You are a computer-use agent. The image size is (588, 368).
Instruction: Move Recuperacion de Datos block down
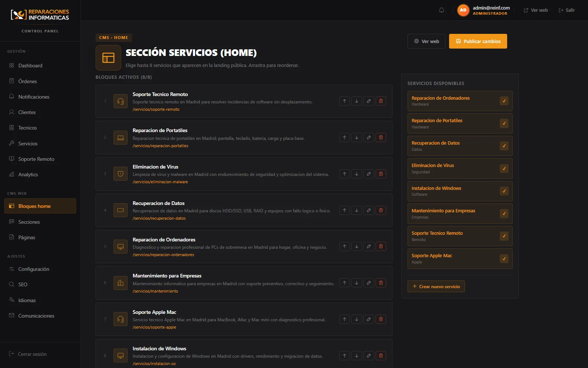pyautogui.click(x=356, y=210)
